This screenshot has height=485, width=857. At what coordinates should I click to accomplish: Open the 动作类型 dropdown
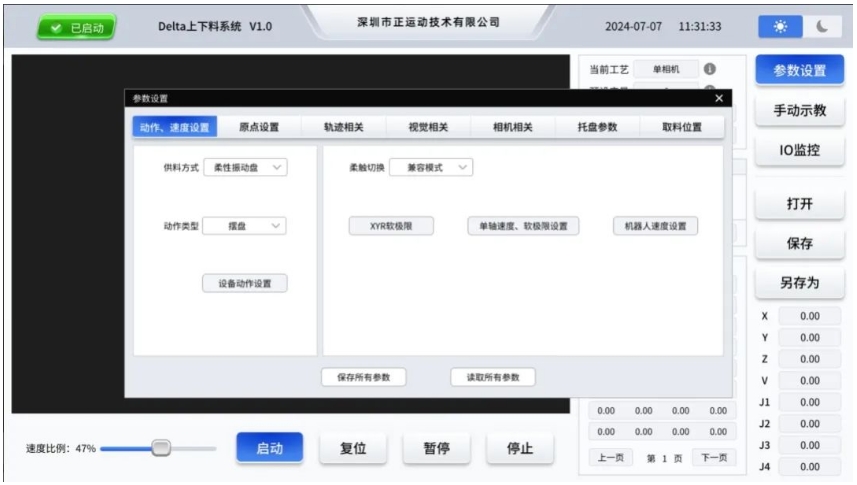coord(244,226)
